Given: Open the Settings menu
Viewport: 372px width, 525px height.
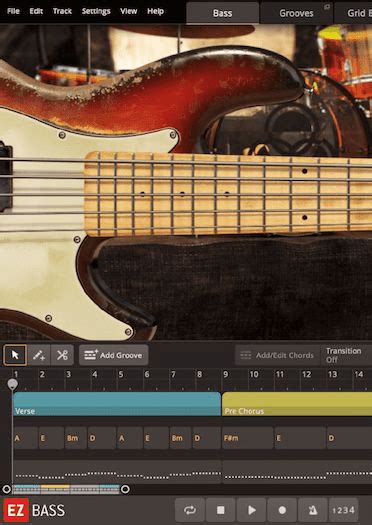Looking at the screenshot, I should (96, 11).
